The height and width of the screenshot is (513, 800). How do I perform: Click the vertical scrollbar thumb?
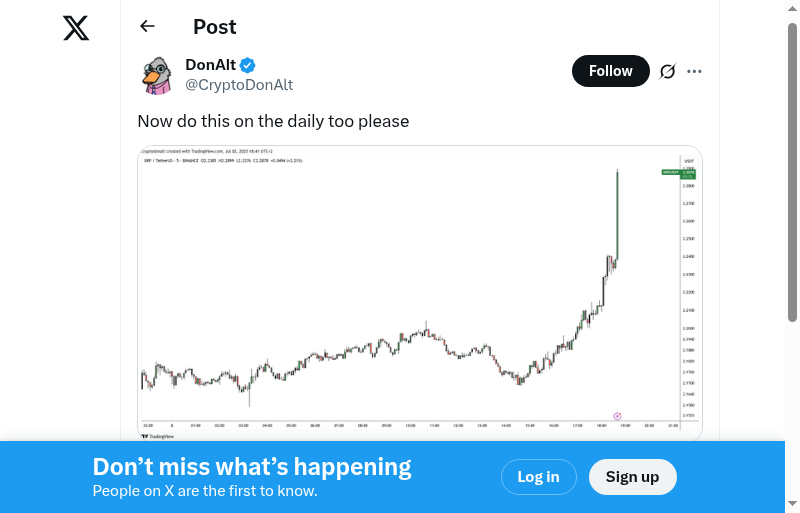pyautogui.click(x=793, y=170)
